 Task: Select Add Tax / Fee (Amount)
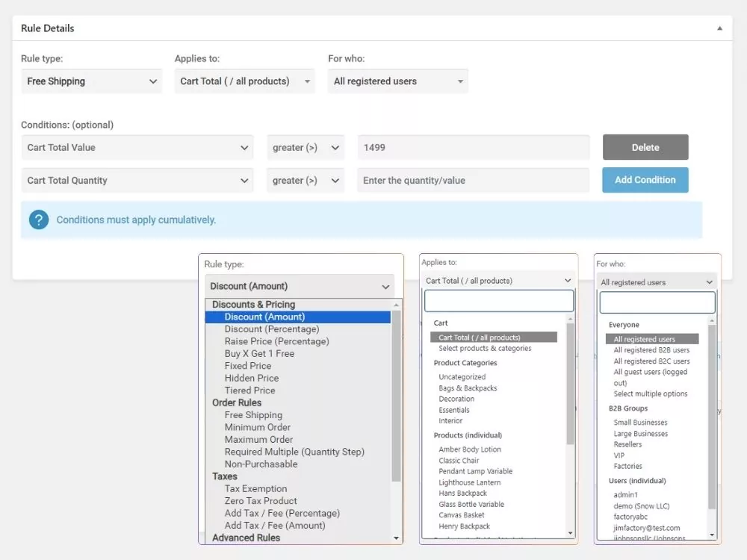pos(275,526)
